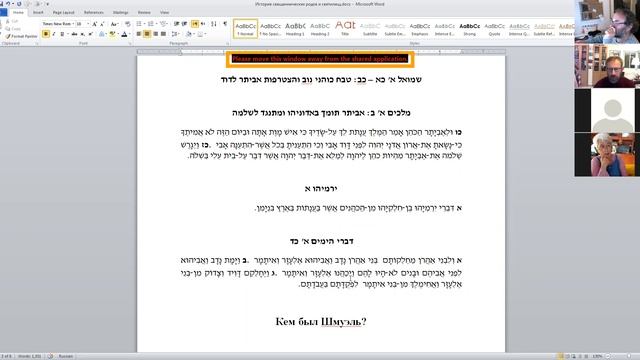Click the Bullets list icon
The image size is (640, 360).
tap(139, 24)
